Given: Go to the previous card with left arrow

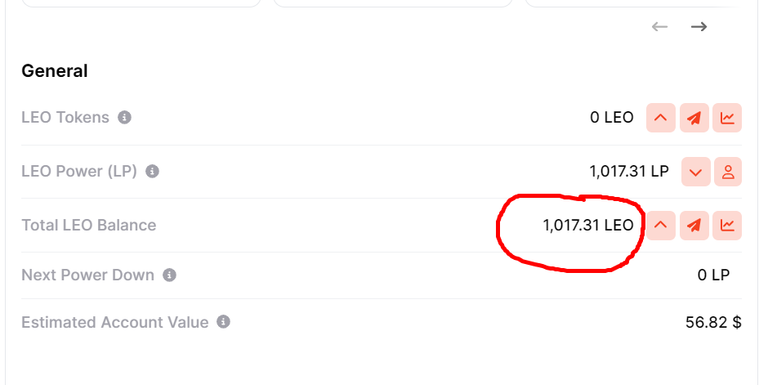Looking at the screenshot, I should point(660,26).
